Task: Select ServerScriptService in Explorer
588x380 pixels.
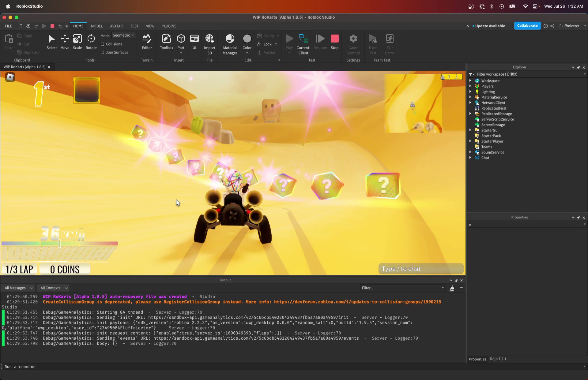Action: (x=497, y=119)
